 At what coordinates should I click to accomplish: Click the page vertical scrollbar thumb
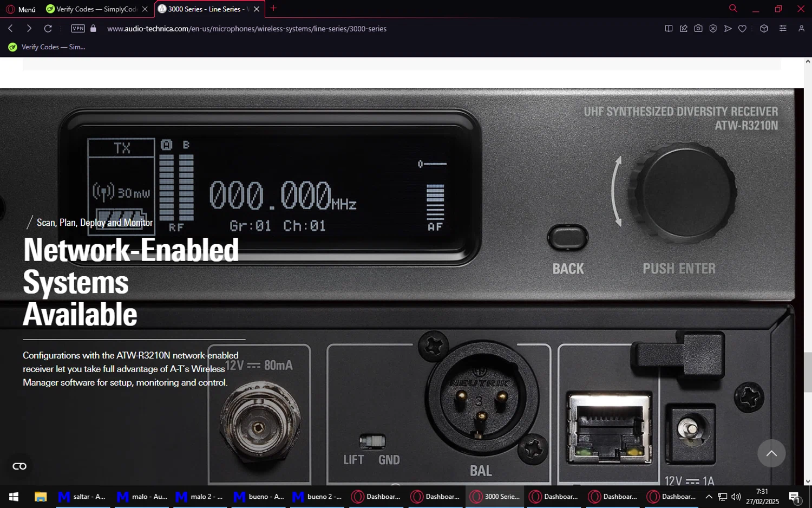coord(808,372)
